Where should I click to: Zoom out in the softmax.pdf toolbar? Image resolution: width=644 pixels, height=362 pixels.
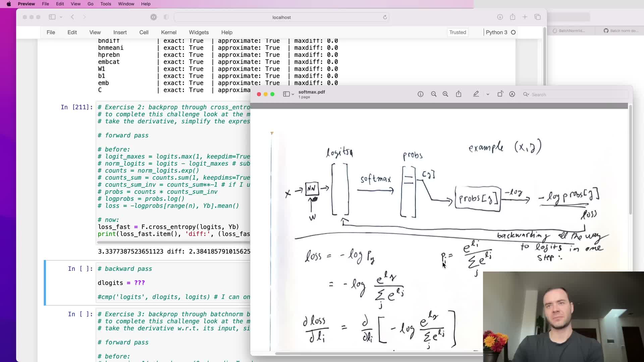click(x=434, y=95)
